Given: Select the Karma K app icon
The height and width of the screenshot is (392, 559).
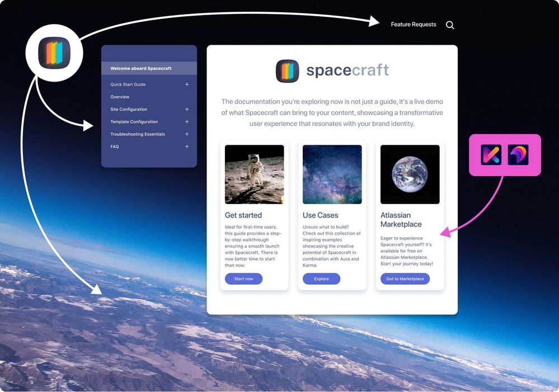Looking at the screenshot, I should 491,155.
